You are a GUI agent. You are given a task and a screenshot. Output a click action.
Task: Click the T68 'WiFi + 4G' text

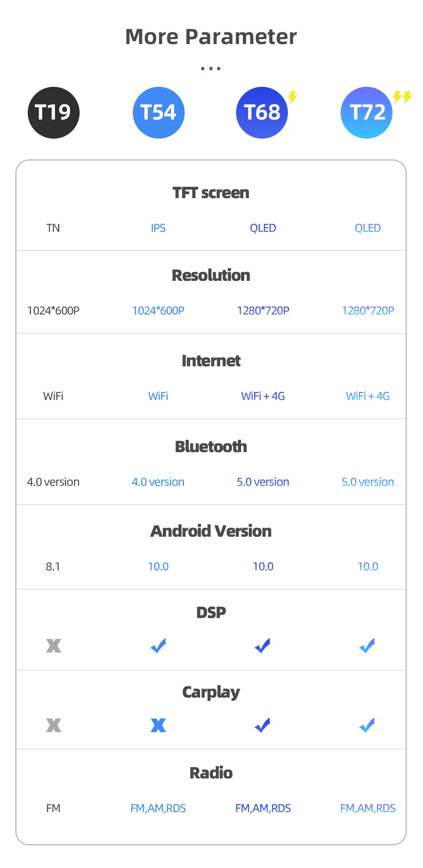pos(263,396)
